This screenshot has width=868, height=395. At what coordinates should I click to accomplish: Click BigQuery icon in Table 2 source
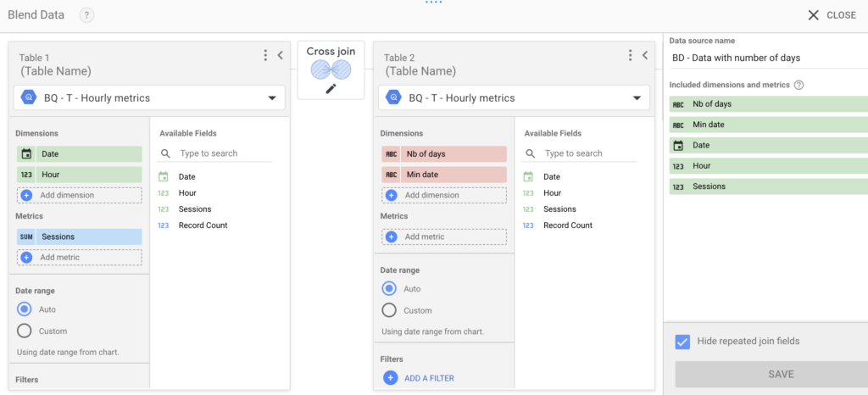pyautogui.click(x=393, y=98)
